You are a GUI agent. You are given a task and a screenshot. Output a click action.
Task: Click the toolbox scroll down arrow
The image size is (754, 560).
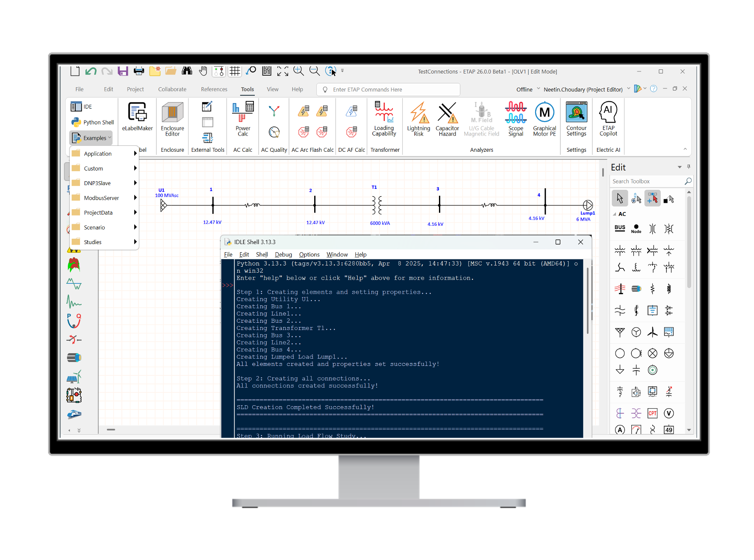689,430
